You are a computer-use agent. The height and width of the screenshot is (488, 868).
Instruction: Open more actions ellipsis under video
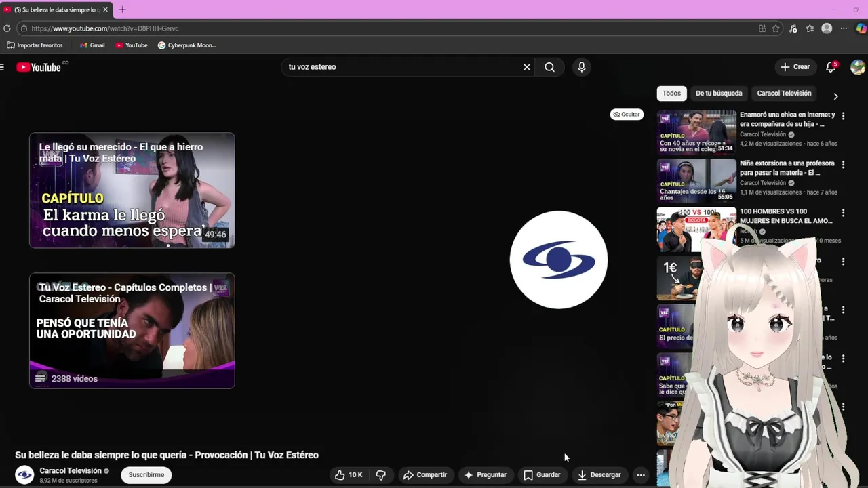[x=641, y=475]
